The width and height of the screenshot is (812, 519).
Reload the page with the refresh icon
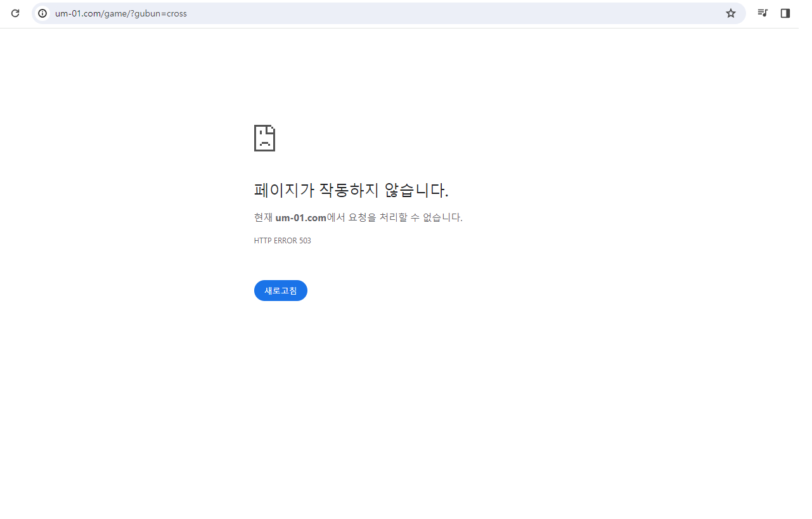tap(15, 13)
